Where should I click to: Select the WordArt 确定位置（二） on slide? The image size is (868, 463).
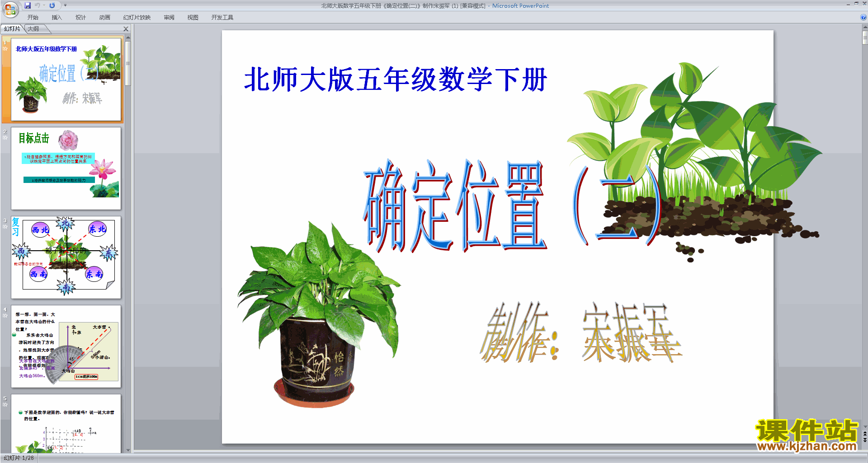pyautogui.click(x=512, y=206)
